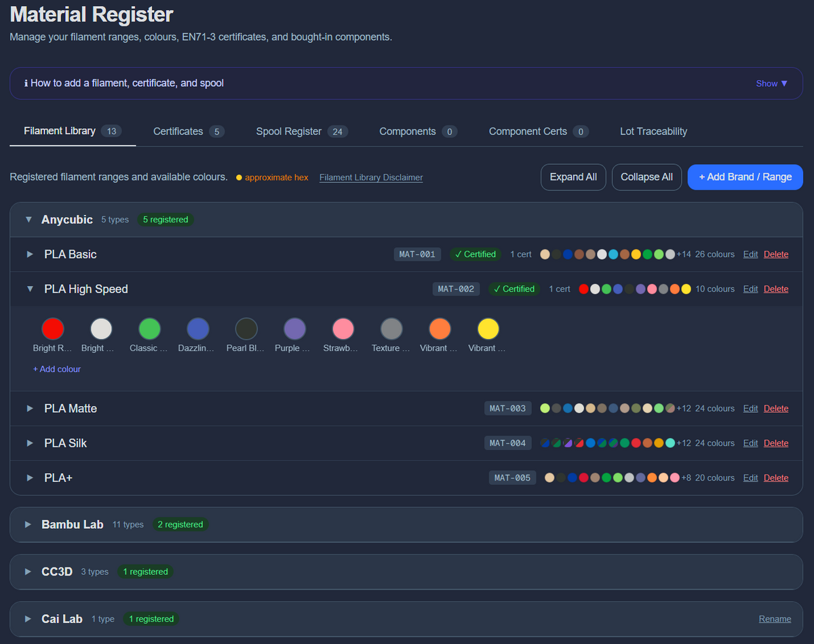Pick the Strawberry pink colour swatch
Viewport: 814px width, 644px height.
tap(343, 329)
